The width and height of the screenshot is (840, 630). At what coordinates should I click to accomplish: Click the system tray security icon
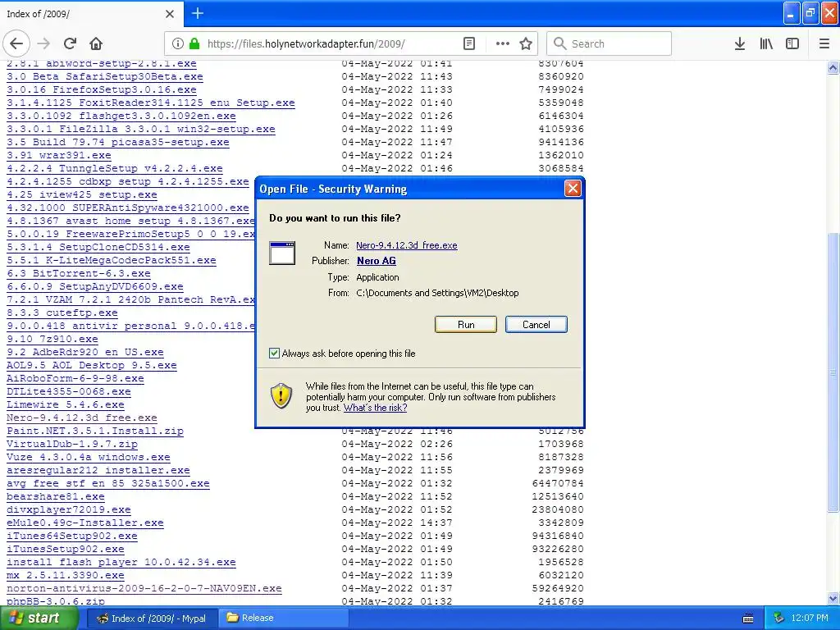point(779,618)
